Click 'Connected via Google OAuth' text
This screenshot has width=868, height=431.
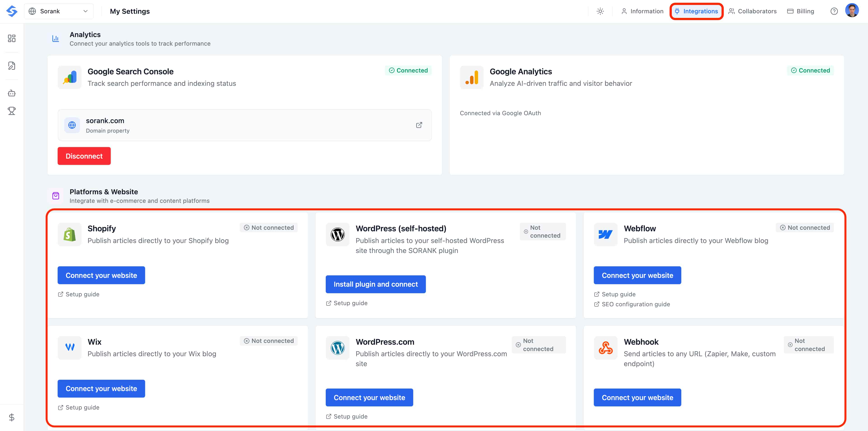500,113
